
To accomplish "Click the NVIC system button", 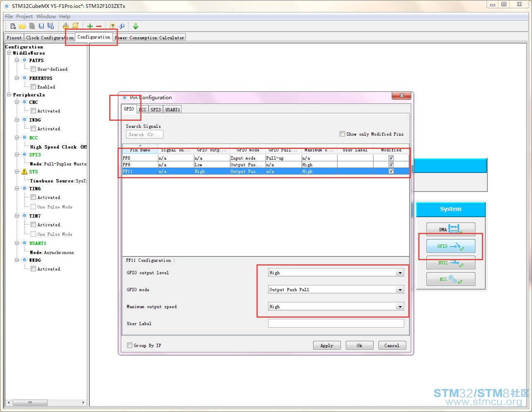I will [x=451, y=263].
